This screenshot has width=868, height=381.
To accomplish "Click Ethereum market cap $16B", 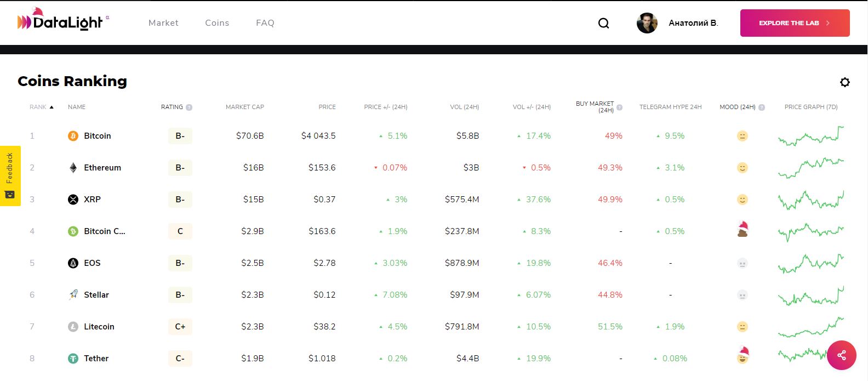I will point(254,168).
